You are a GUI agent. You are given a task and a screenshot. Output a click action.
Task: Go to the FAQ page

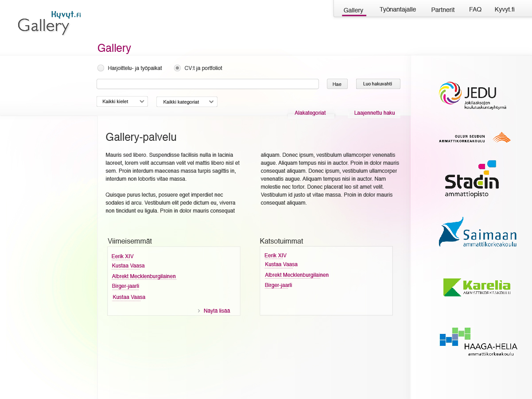tap(475, 9)
